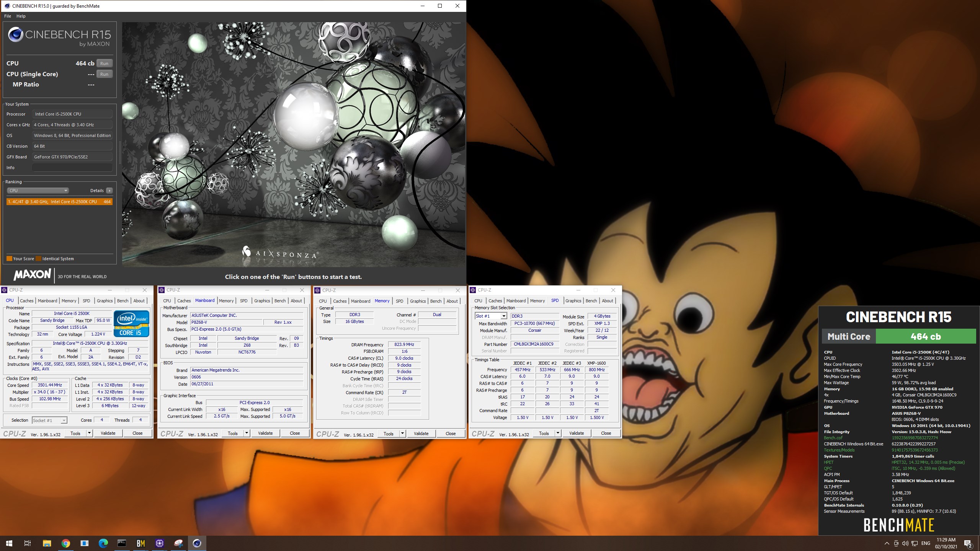Expand Tools arrow in CPU-Z window showing Memory tab
Image resolution: width=980 pixels, height=551 pixels.
pyautogui.click(x=402, y=434)
